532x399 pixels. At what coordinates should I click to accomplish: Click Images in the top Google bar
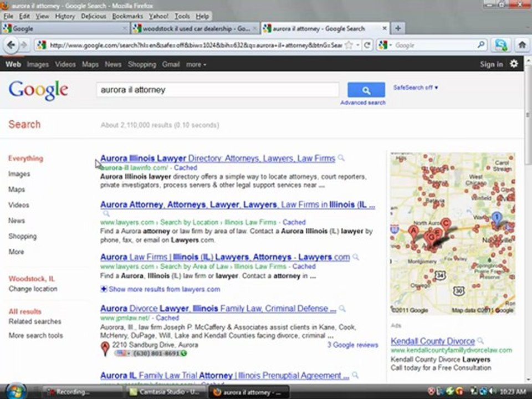(x=38, y=64)
